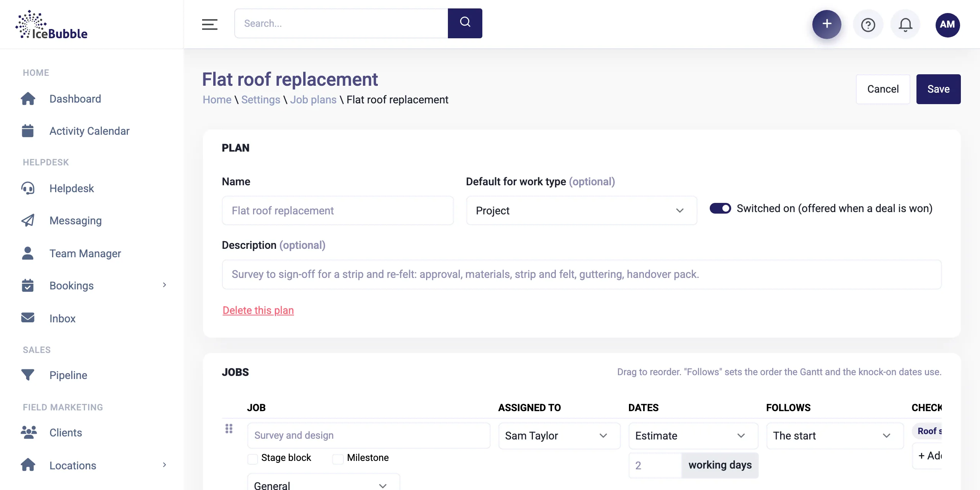
Task: Click the Locations house icon
Action: (x=28, y=465)
